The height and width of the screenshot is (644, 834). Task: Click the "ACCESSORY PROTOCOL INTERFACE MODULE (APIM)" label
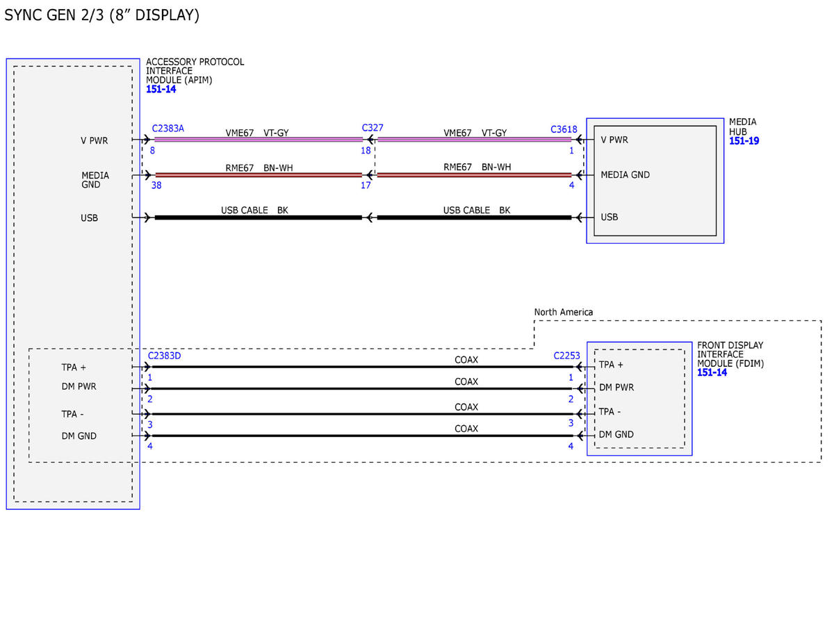coord(195,71)
